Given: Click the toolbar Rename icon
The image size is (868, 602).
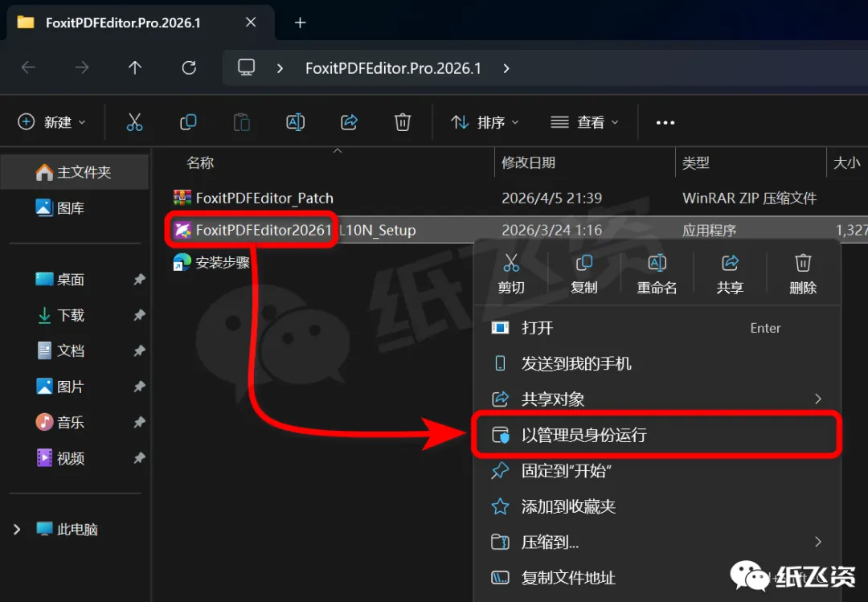Looking at the screenshot, I should tap(295, 122).
